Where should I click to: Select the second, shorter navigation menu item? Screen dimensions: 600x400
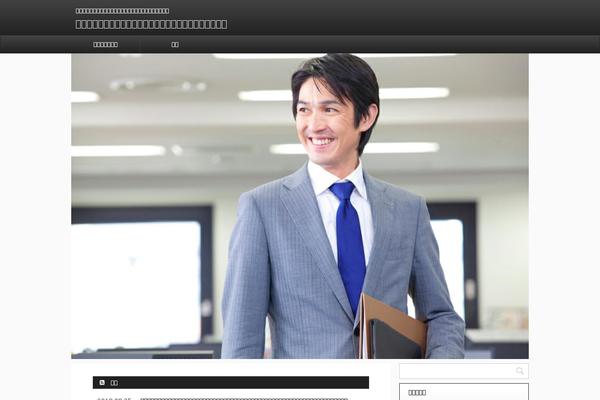click(175, 44)
